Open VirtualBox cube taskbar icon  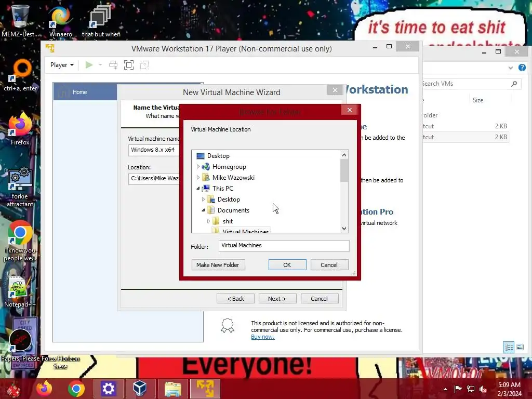pos(140,389)
